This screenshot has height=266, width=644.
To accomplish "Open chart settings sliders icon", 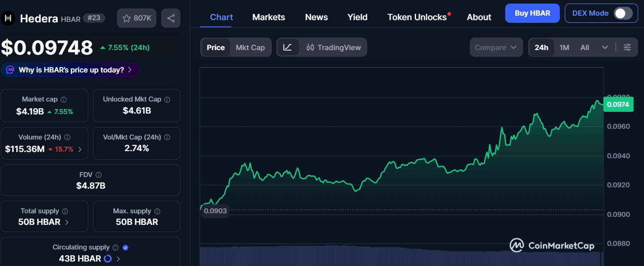I will click(x=627, y=47).
